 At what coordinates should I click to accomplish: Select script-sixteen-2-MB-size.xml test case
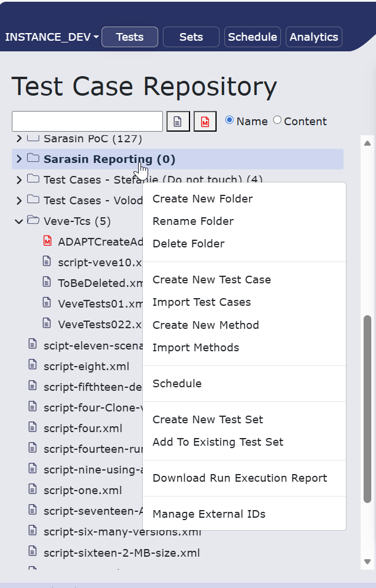(122, 553)
